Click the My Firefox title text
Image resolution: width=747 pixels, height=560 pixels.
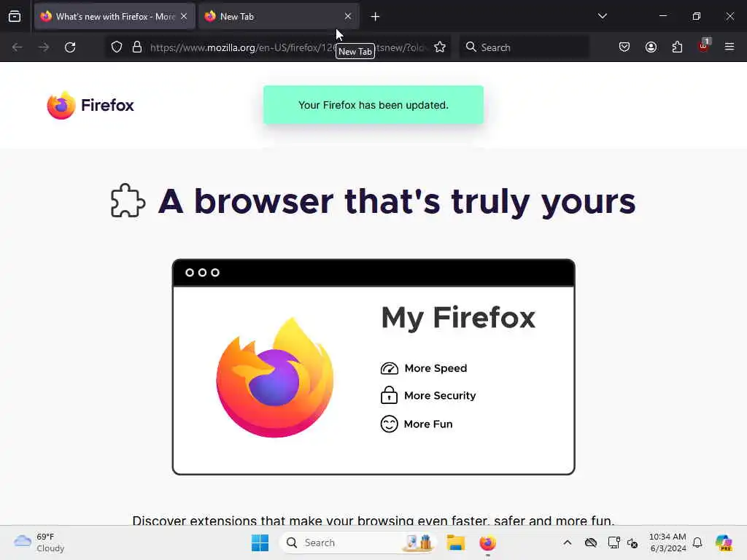point(458,319)
